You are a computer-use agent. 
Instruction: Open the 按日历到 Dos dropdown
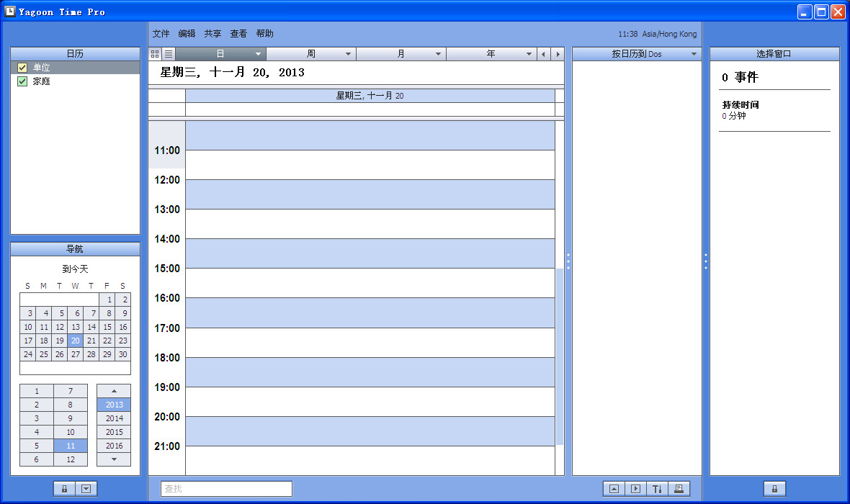(x=694, y=53)
